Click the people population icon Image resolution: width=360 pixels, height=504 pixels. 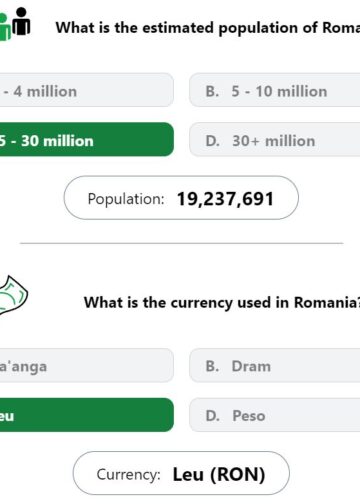(15, 24)
